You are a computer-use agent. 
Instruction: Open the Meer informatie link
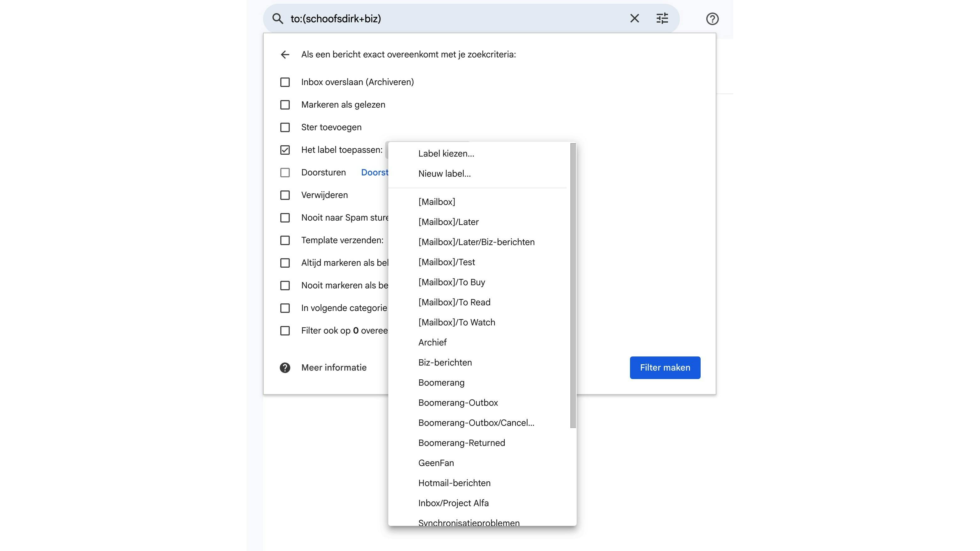[x=334, y=368]
